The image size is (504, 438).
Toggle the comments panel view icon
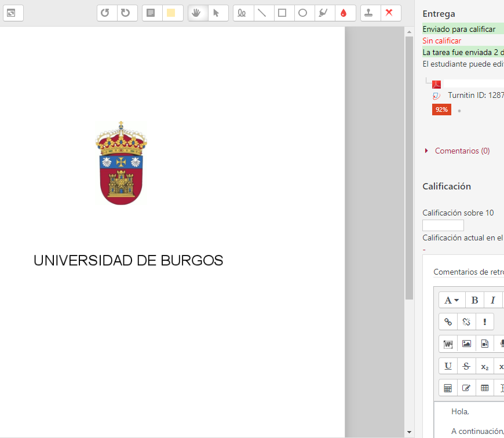(13, 13)
